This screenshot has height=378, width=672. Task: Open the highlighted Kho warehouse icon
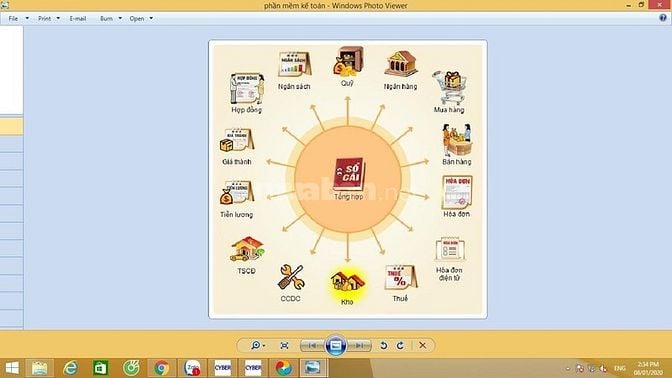coord(348,282)
